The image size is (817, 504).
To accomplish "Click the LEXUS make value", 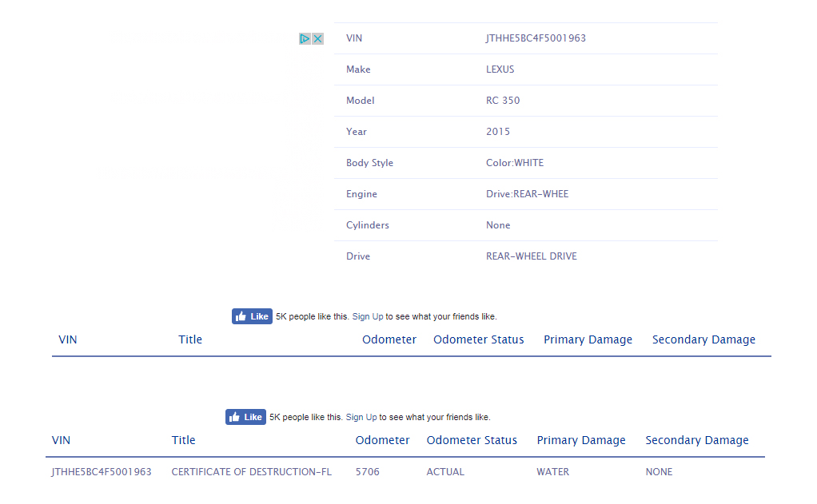I will tap(500, 69).
